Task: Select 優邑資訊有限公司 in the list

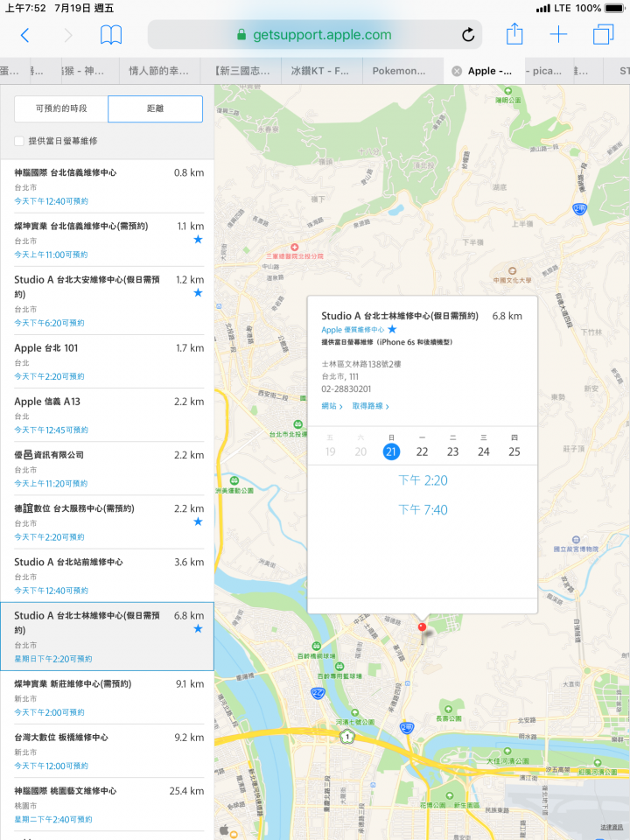Action: click(x=107, y=469)
